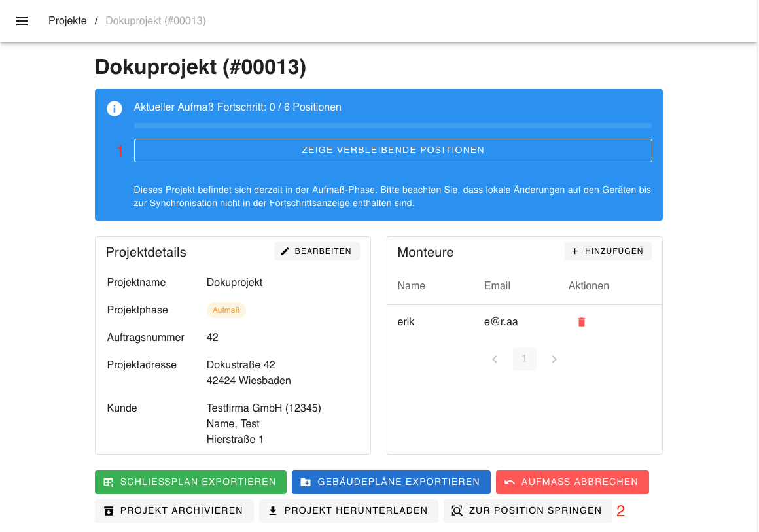Go to previous page of Monteure
Image resolution: width=759 pixels, height=532 pixels.
495,359
